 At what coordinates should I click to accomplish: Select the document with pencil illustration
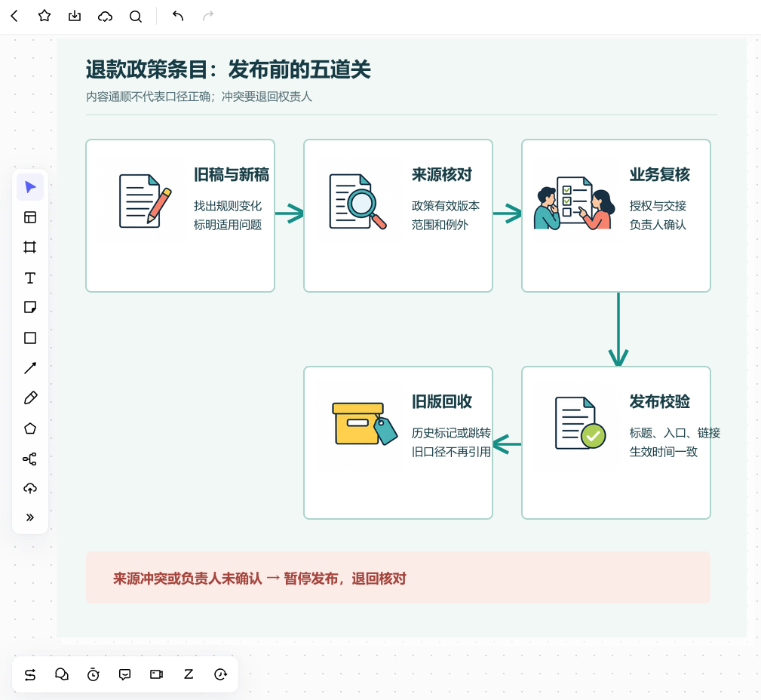[x=145, y=201]
